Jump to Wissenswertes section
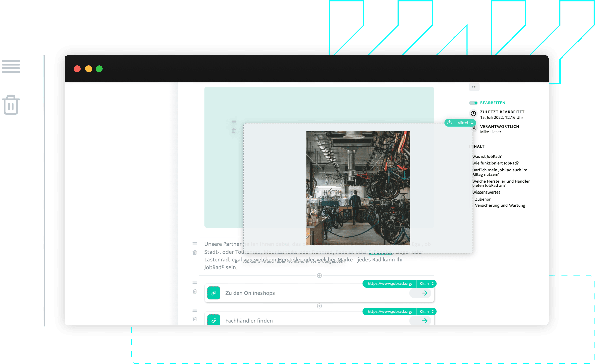The image size is (595, 364). click(486, 192)
